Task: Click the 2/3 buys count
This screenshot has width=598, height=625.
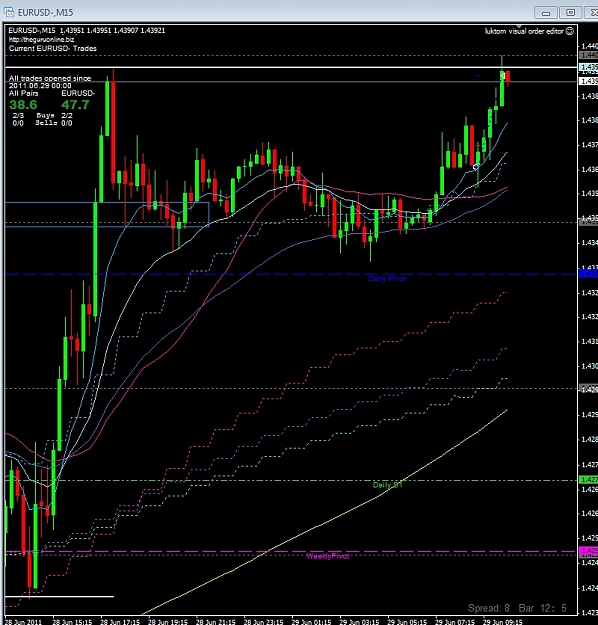Action: click(x=18, y=115)
